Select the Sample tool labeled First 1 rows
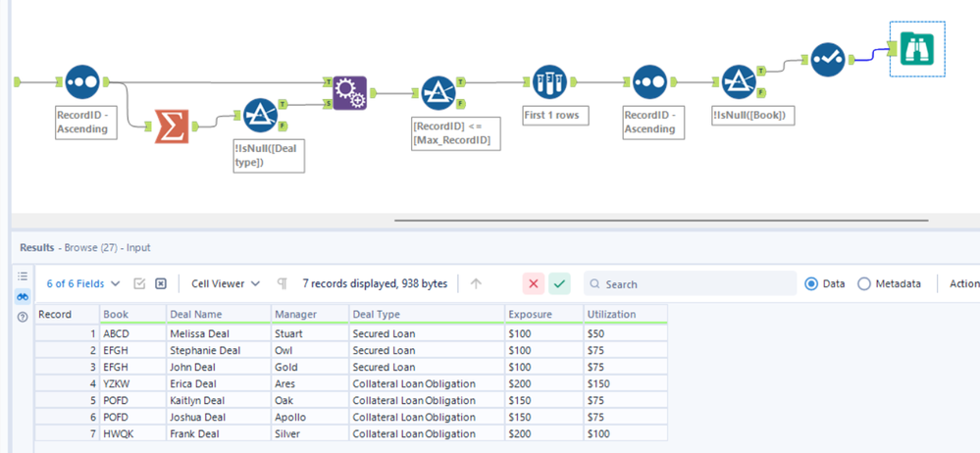Screen dimensions: 980x453 (x=550, y=83)
